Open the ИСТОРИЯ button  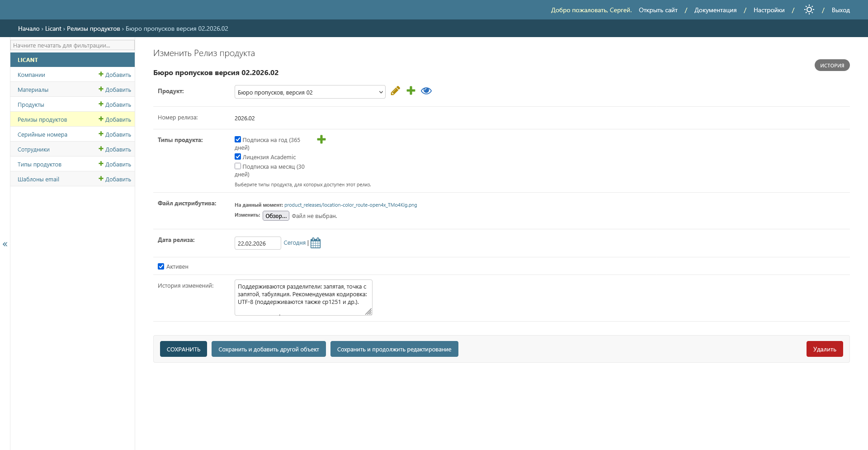832,66
